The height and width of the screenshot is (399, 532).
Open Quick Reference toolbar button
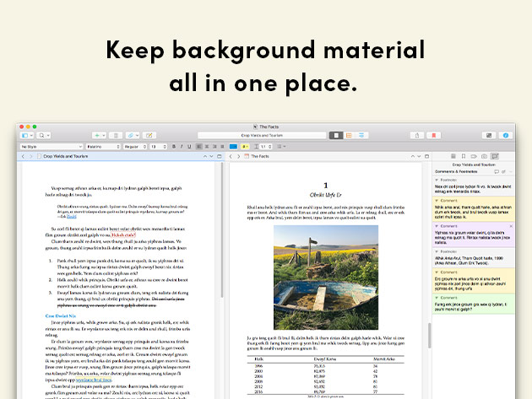149,135
